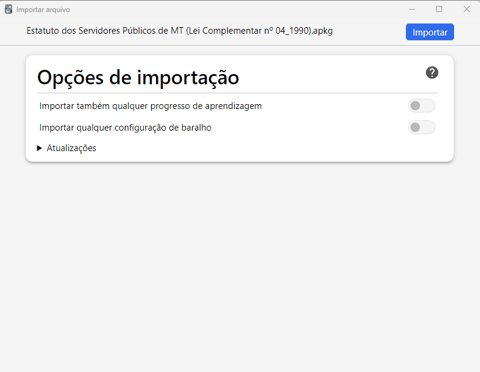
Task: Click the gray knob of learning progress switch
Action: 415,106
